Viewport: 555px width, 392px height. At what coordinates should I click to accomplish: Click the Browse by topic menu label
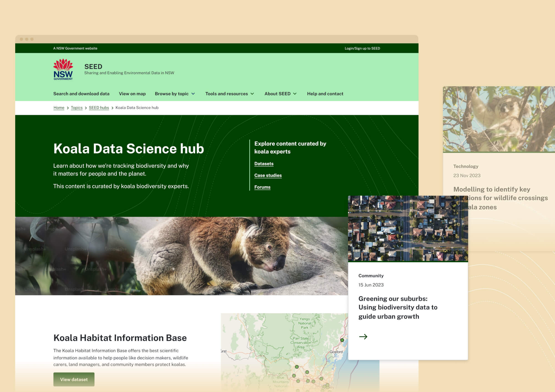(172, 94)
